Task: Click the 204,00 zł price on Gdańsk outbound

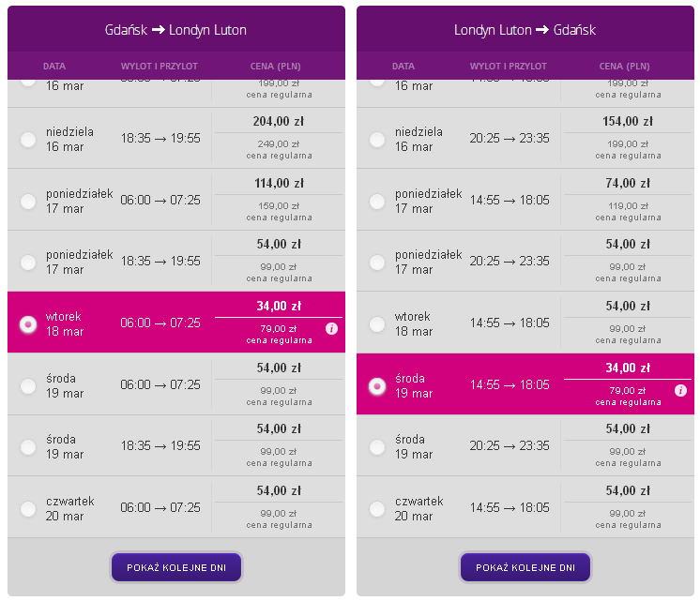Action: [278, 121]
